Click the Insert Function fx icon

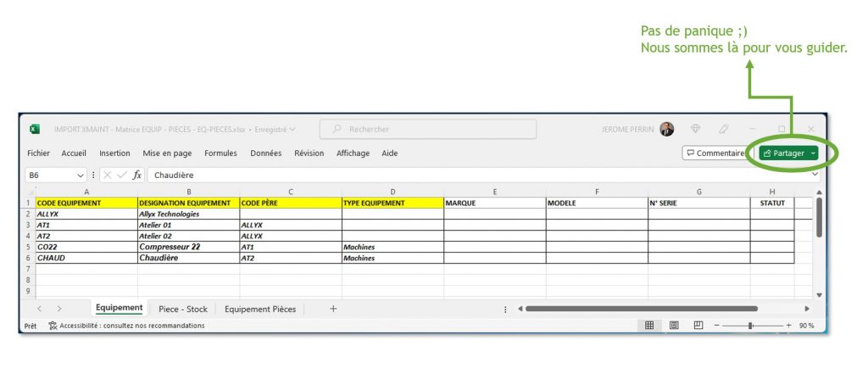click(136, 175)
